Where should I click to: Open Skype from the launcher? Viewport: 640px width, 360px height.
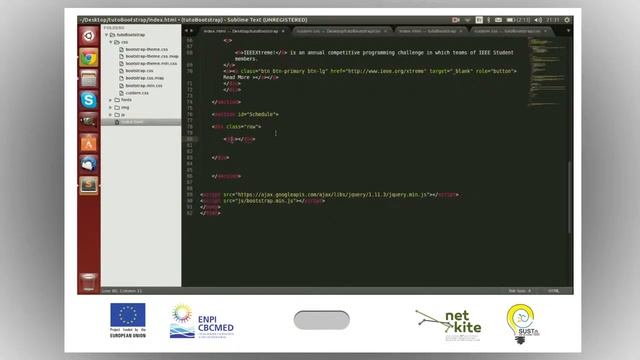(x=89, y=100)
